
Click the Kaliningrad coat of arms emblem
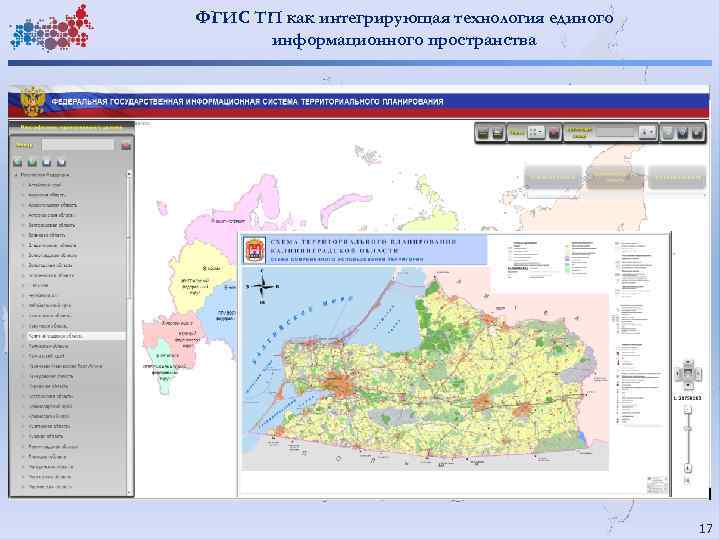pos(254,250)
